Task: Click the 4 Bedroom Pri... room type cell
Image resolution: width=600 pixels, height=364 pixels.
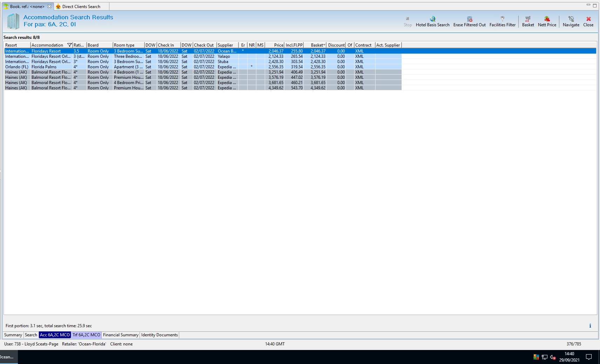Action: [128, 83]
